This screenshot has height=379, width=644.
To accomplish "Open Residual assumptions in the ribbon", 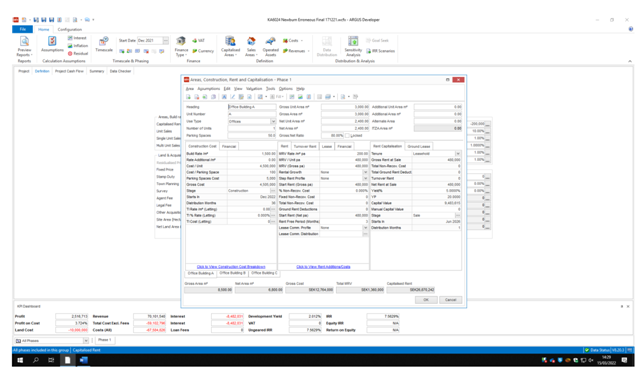I will [78, 53].
